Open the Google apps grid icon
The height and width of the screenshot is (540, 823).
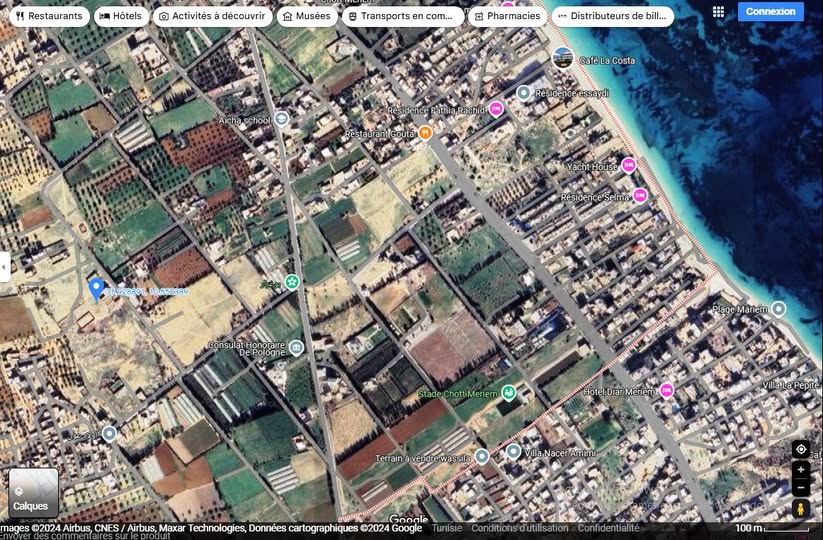[718, 12]
